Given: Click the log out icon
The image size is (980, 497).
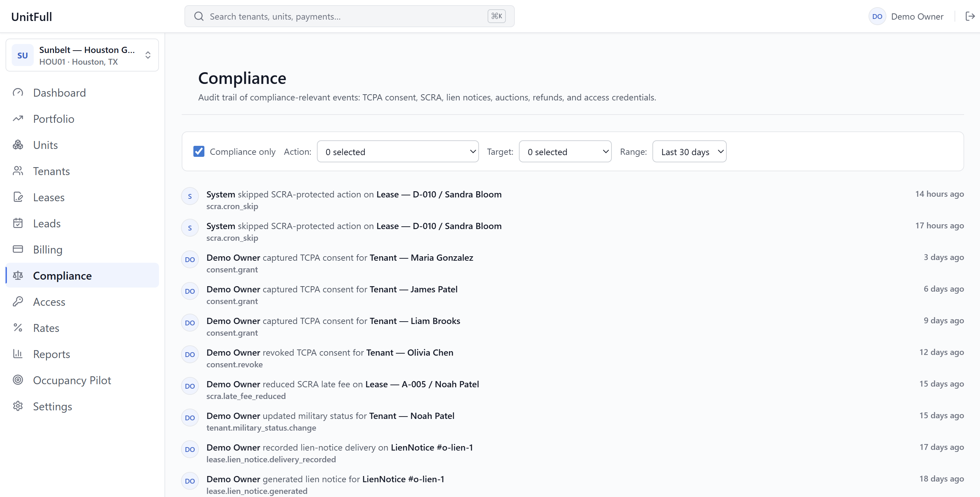Looking at the screenshot, I should point(970,16).
